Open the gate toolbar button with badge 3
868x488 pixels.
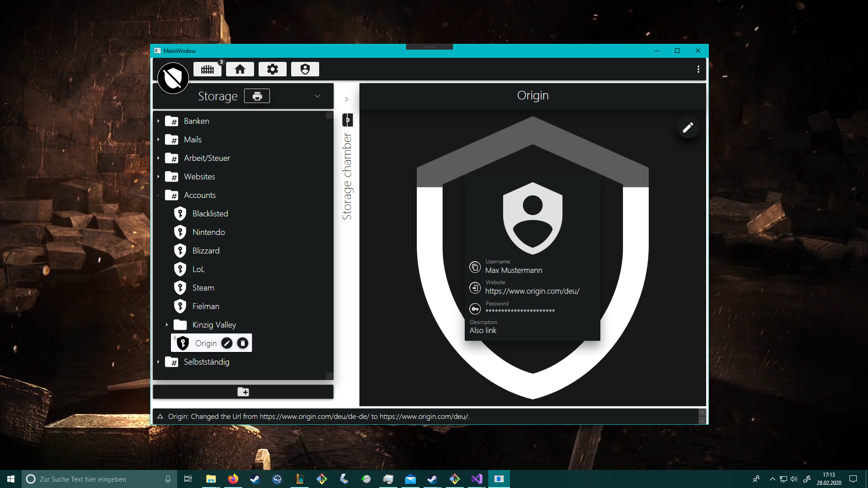tap(208, 69)
